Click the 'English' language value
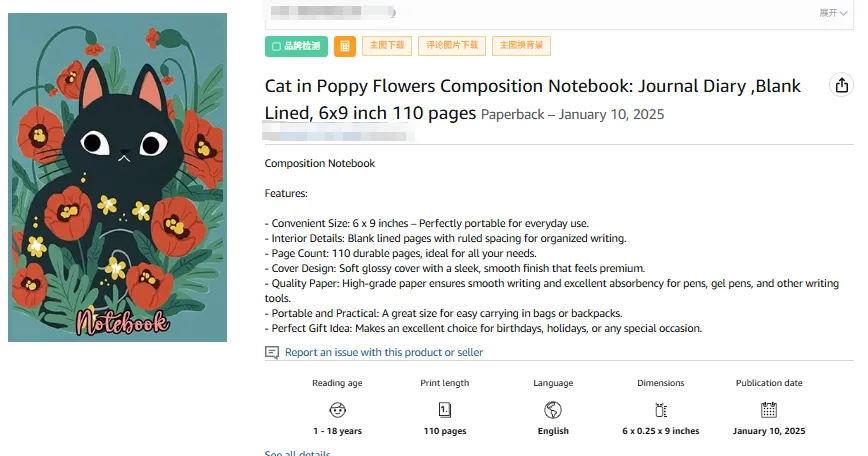 (553, 432)
